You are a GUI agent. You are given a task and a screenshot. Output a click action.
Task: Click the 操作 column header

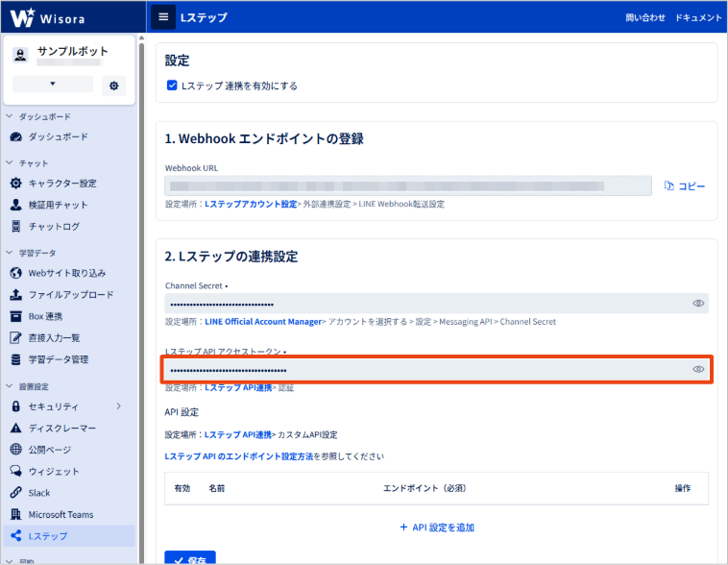[x=683, y=488]
